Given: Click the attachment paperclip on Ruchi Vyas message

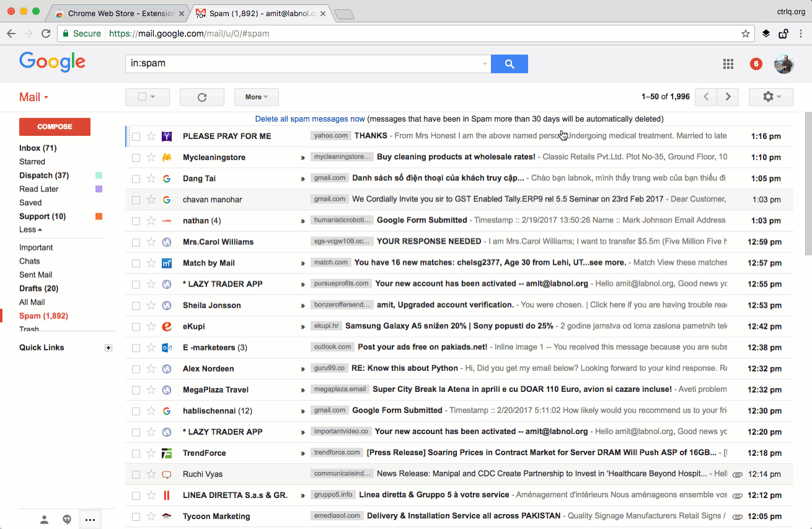Looking at the screenshot, I should click(x=738, y=474).
